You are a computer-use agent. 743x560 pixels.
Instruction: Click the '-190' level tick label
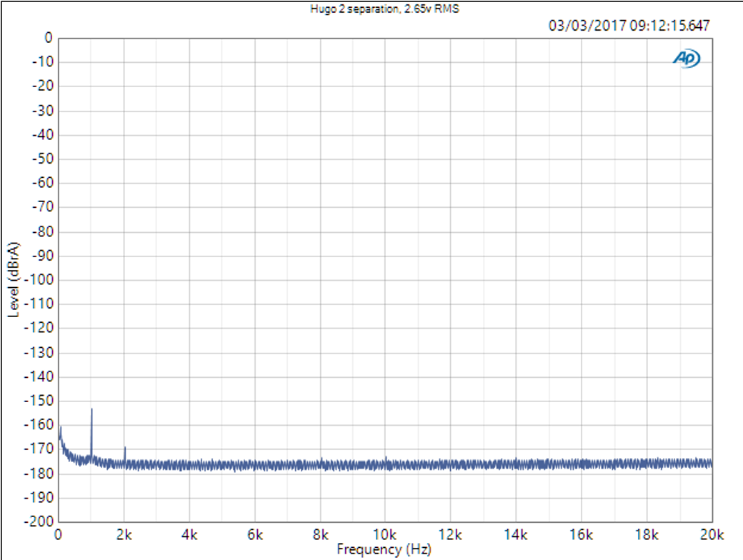[39, 498]
